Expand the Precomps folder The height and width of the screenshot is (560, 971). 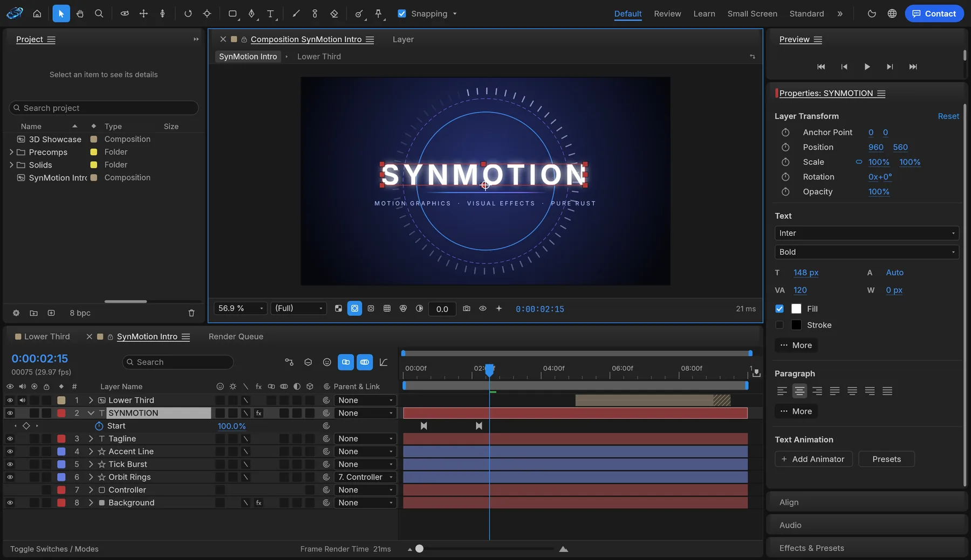coord(11,152)
